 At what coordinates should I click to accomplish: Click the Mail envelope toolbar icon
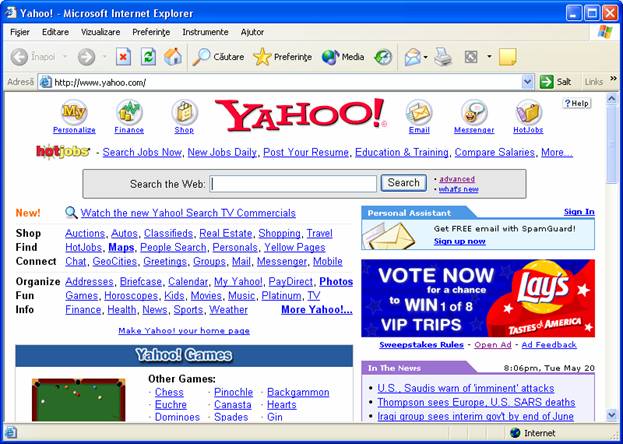coord(413,57)
